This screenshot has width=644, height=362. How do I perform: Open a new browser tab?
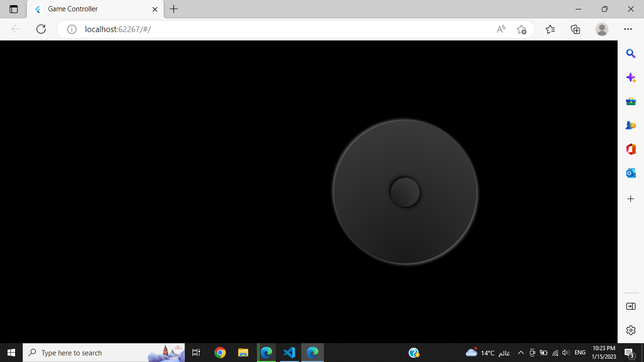tap(174, 8)
